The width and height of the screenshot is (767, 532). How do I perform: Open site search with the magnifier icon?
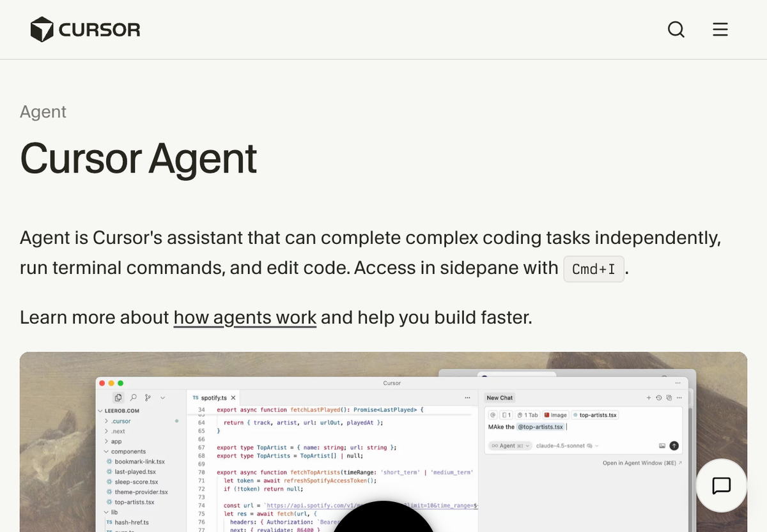(x=676, y=29)
